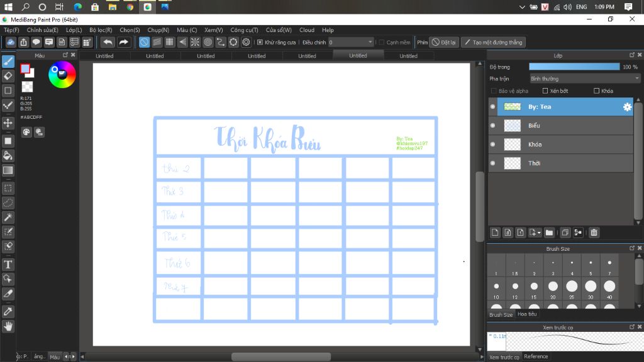Open the Lớp(L) menu
The height and width of the screenshot is (362, 644).
pos(74,30)
